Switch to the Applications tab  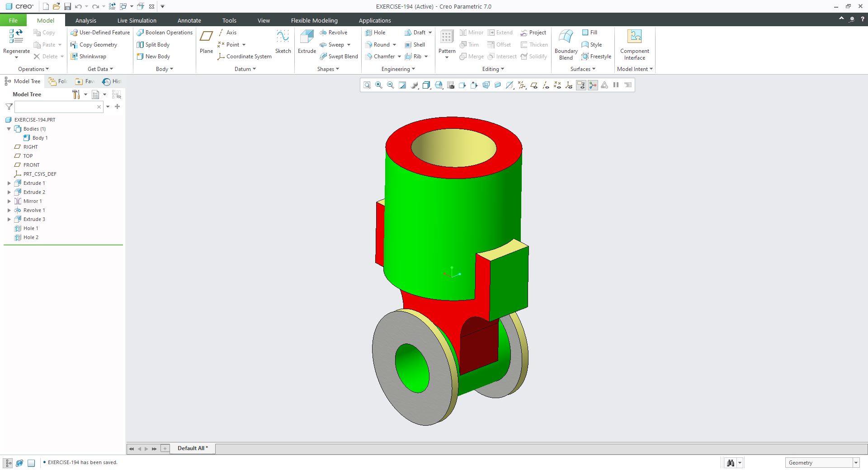point(375,20)
